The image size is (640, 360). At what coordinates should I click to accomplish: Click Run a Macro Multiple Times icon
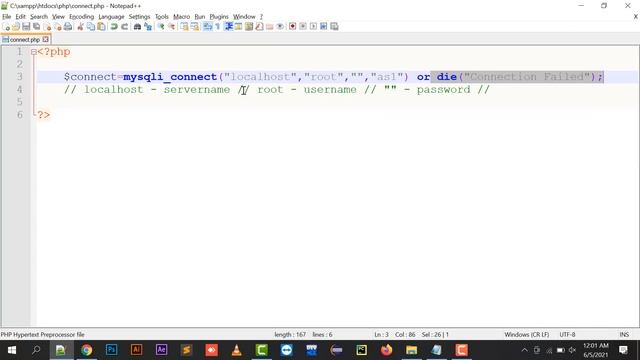324,27
